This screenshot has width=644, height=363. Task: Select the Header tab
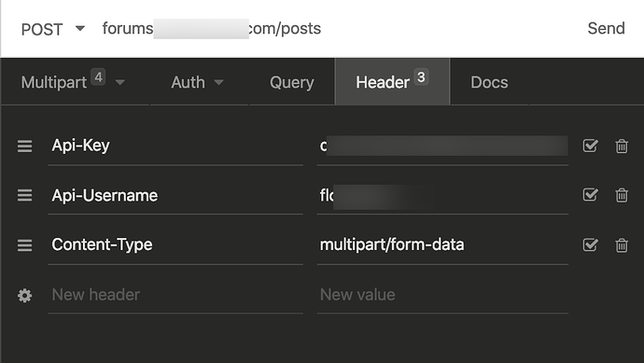(392, 82)
